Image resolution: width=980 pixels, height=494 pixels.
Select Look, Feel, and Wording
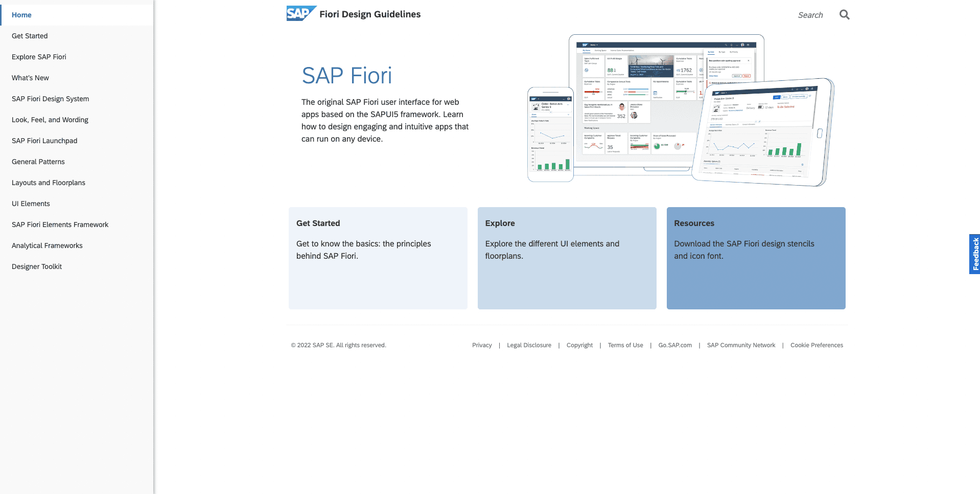pos(77,120)
